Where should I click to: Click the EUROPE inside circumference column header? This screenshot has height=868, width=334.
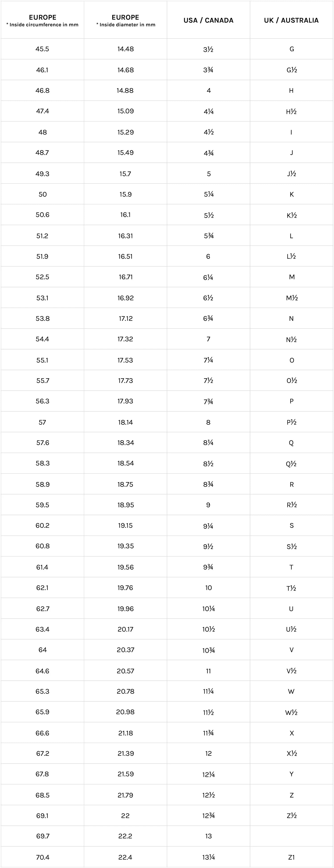(43, 20)
